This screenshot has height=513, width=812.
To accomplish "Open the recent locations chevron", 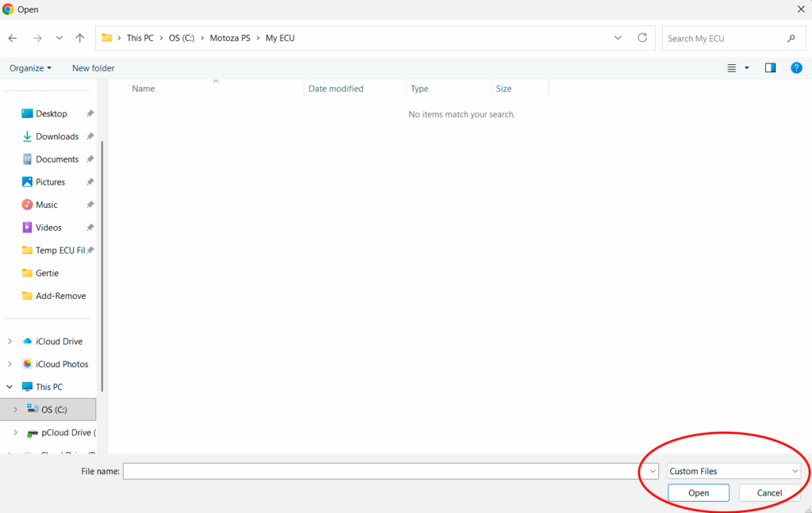I will 59,38.
